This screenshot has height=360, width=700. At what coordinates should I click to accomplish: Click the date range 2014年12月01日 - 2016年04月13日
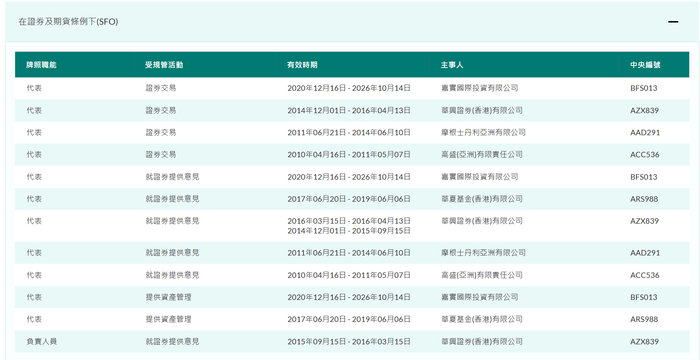pyautogui.click(x=349, y=110)
